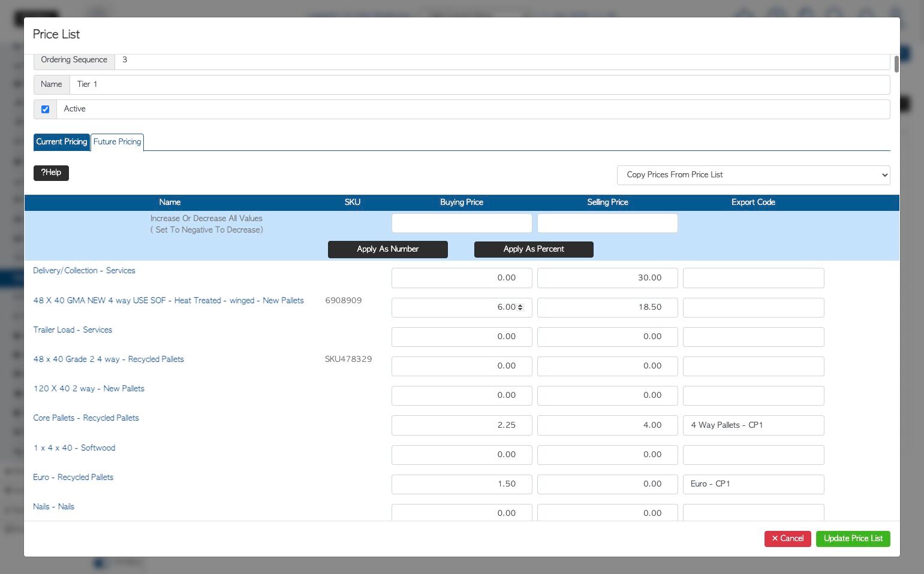This screenshot has width=924, height=574.
Task: Click the Buying Price column header
Action: pyautogui.click(x=462, y=203)
